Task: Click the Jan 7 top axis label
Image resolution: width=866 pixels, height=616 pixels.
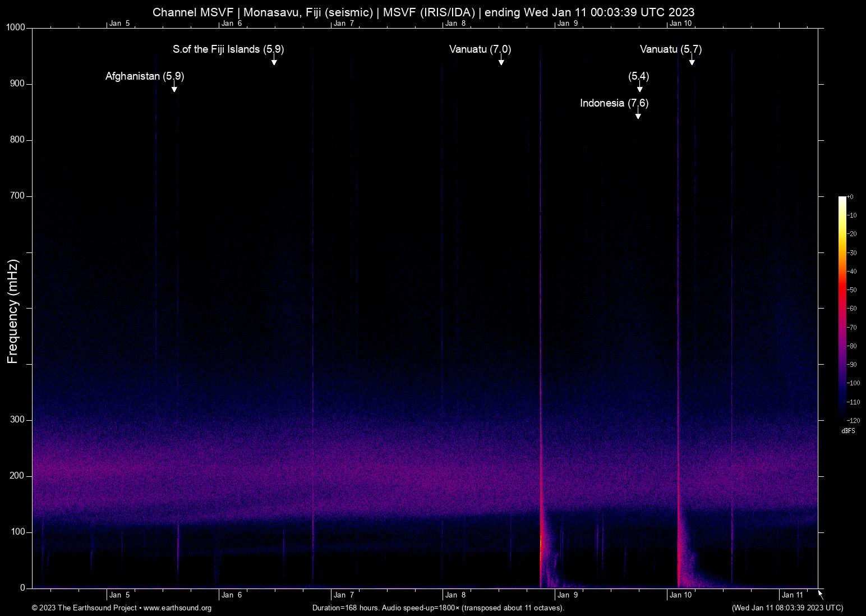Action: click(344, 23)
